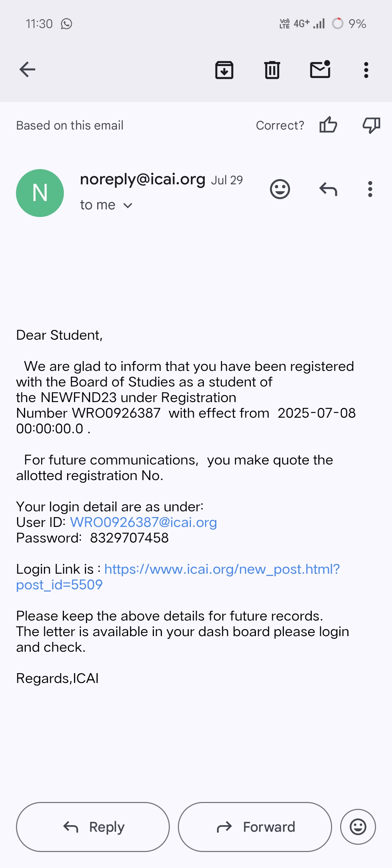The image size is (392, 868).
Task: Open the top toolbar overflow menu
Action: [x=366, y=70]
